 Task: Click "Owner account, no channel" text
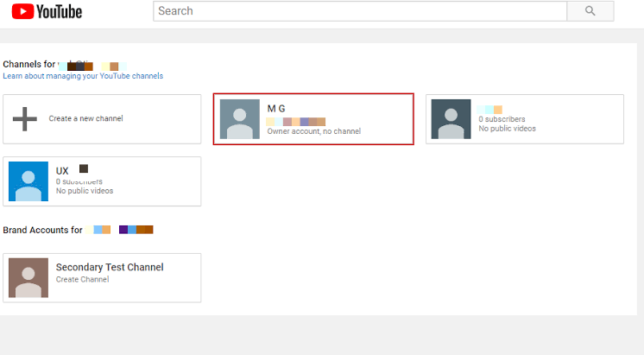(313, 131)
